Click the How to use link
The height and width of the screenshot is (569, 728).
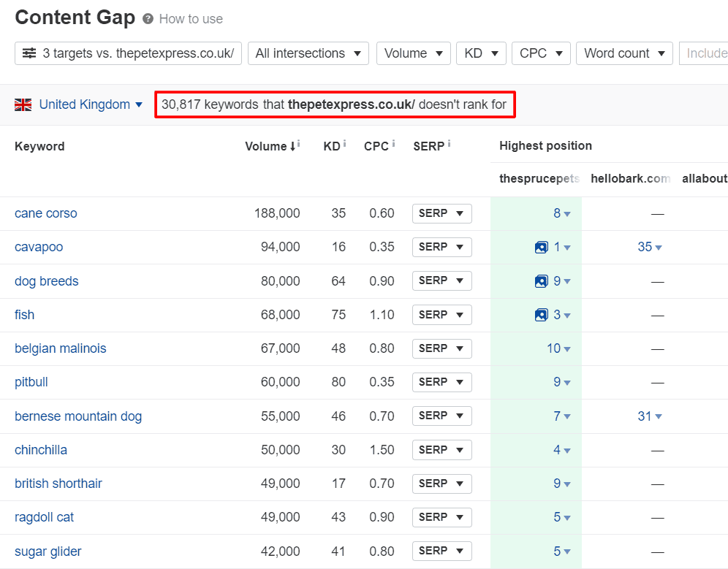click(191, 19)
